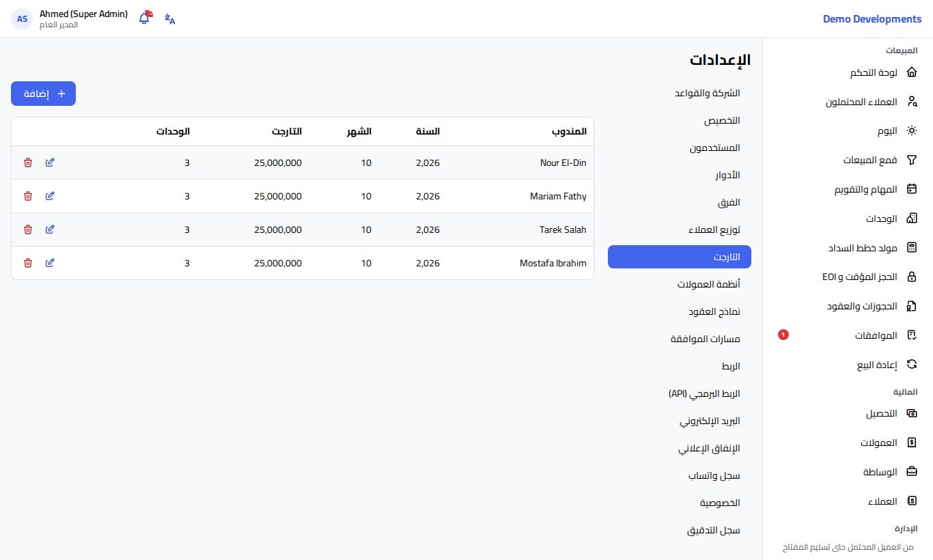Delete Mariam Fathy's target row
Image resolution: width=933 pixels, height=560 pixels.
point(28,196)
